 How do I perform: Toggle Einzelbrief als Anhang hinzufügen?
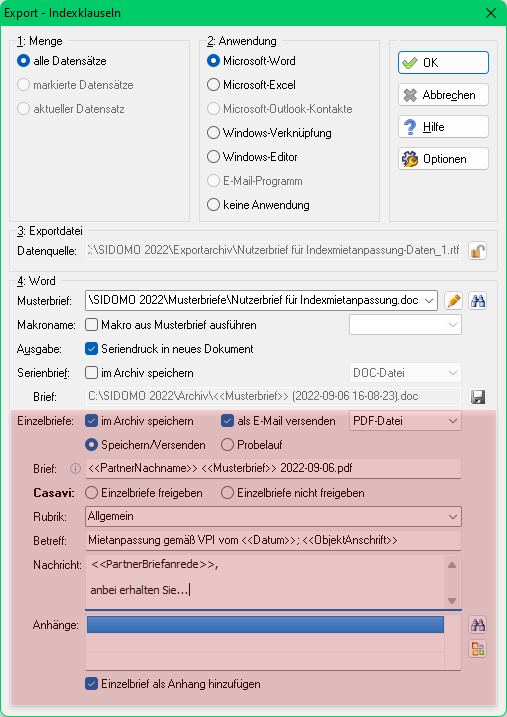(91, 684)
